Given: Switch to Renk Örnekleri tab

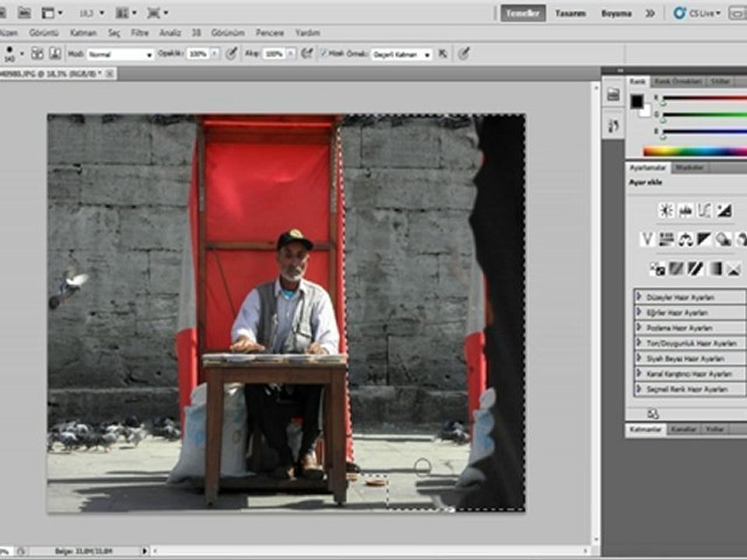Looking at the screenshot, I should (x=677, y=82).
